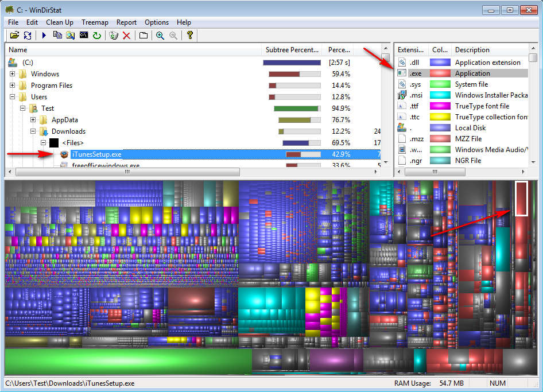Click the yellow question mark Help icon

[190, 36]
